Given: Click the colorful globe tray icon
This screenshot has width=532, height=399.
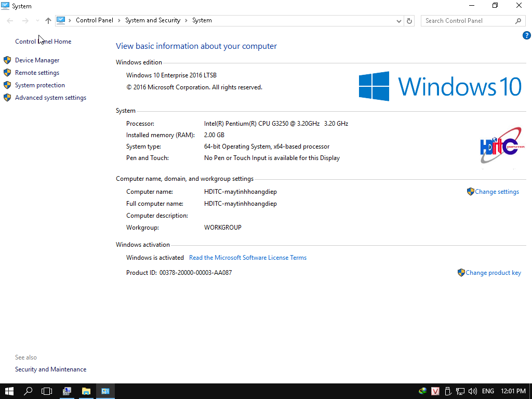Looking at the screenshot, I should [423, 391].
